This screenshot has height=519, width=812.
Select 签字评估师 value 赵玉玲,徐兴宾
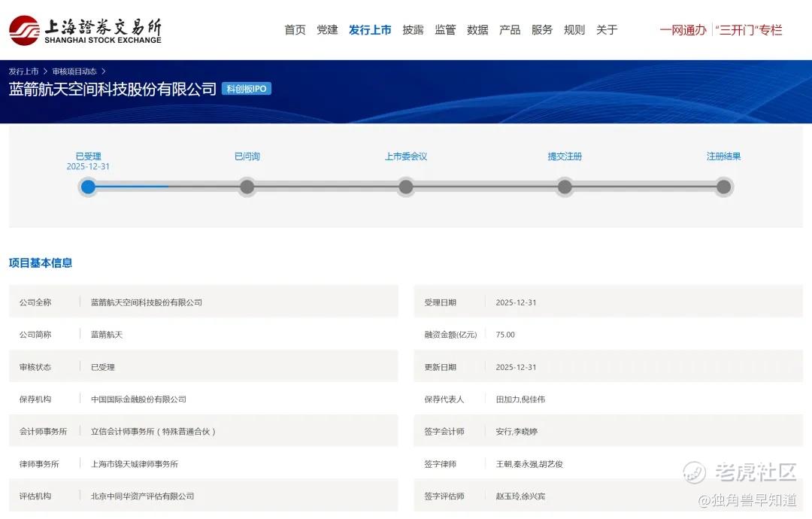pos(520,496)
